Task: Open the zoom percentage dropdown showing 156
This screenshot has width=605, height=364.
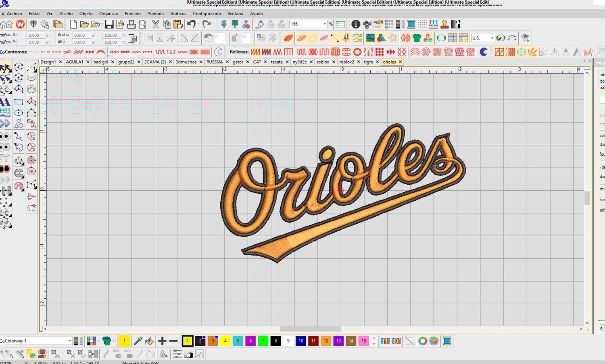Action: pos(325,24)
